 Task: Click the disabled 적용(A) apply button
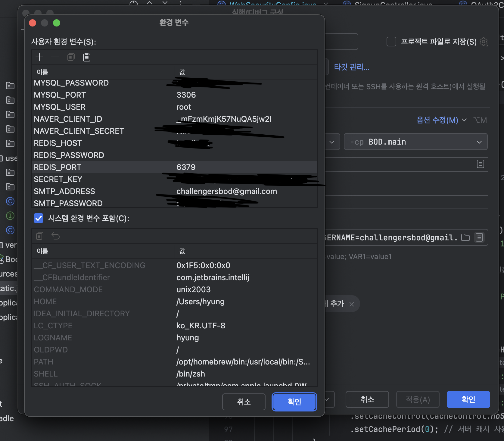(x=418, y=399)
